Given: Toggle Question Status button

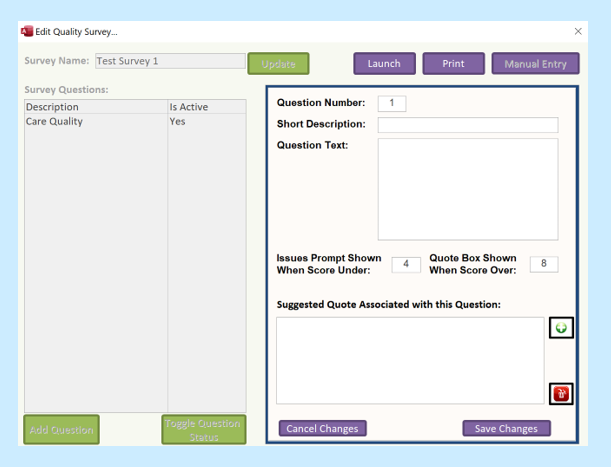Looking at the screenshot, I should (204, 430).
